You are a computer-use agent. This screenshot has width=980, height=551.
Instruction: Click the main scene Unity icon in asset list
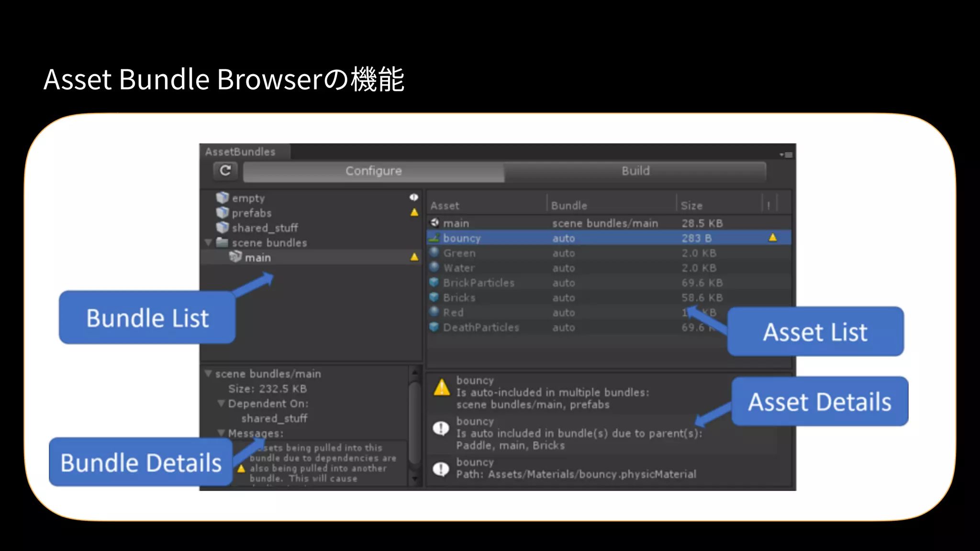tap(434, 223)
